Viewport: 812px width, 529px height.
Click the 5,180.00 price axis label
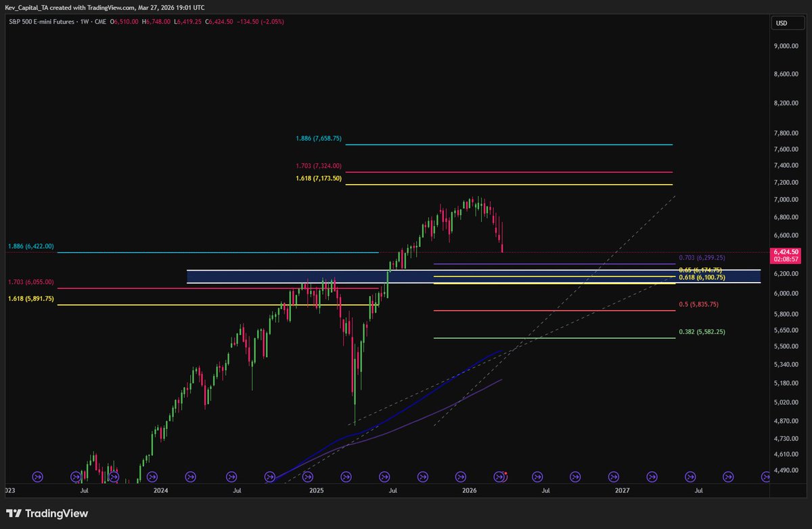coord(785,384)
